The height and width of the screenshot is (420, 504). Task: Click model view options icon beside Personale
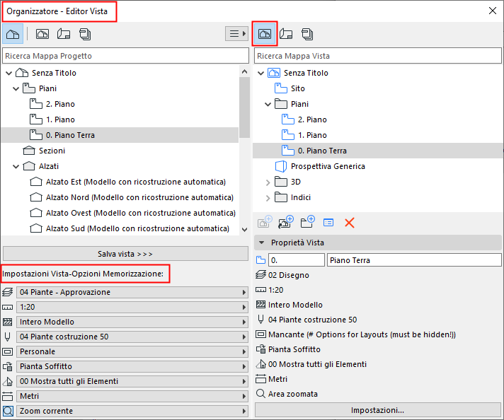click(7, 351)
